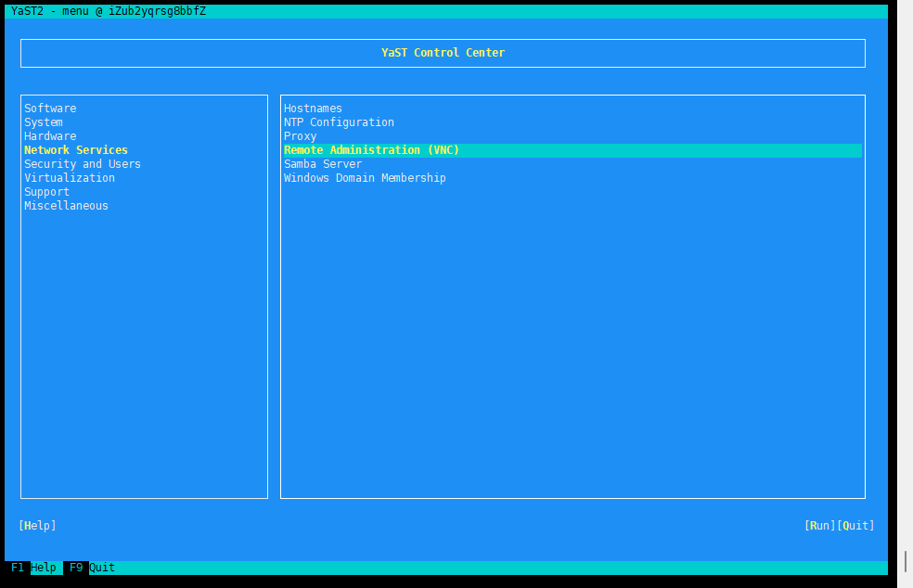Select Security and Users category
This screenshot has width=913, height=588.
(x=82, y=164)
